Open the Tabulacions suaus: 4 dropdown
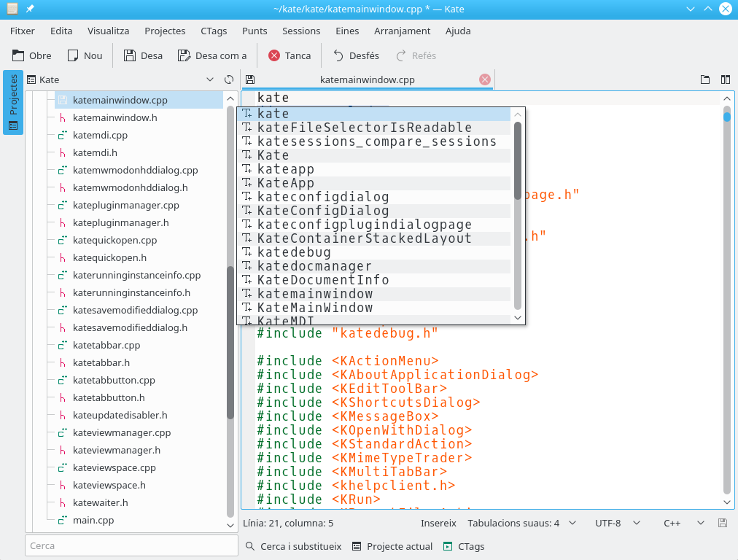The image size is (738, 560). [521, 523]
